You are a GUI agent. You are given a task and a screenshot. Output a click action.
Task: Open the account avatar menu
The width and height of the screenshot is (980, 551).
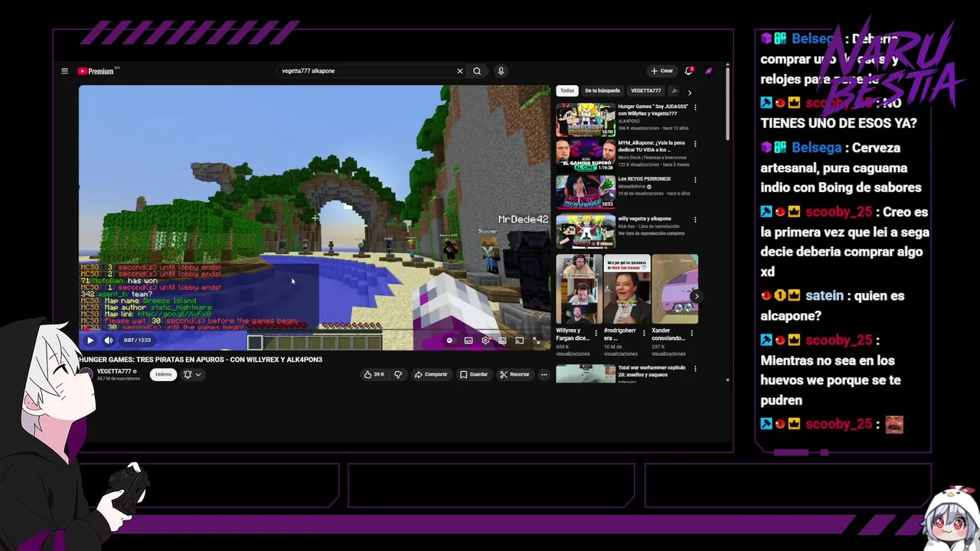(709, 71)
